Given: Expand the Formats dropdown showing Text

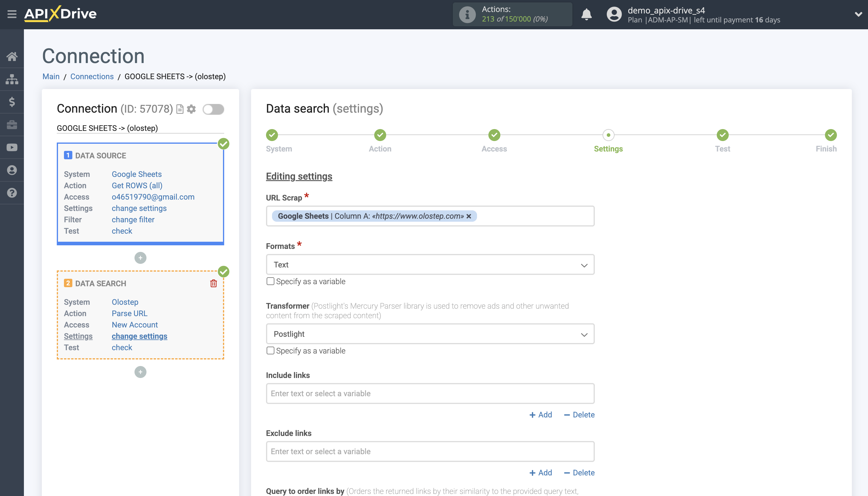Looking at the screenshot, I should [430, 265].
